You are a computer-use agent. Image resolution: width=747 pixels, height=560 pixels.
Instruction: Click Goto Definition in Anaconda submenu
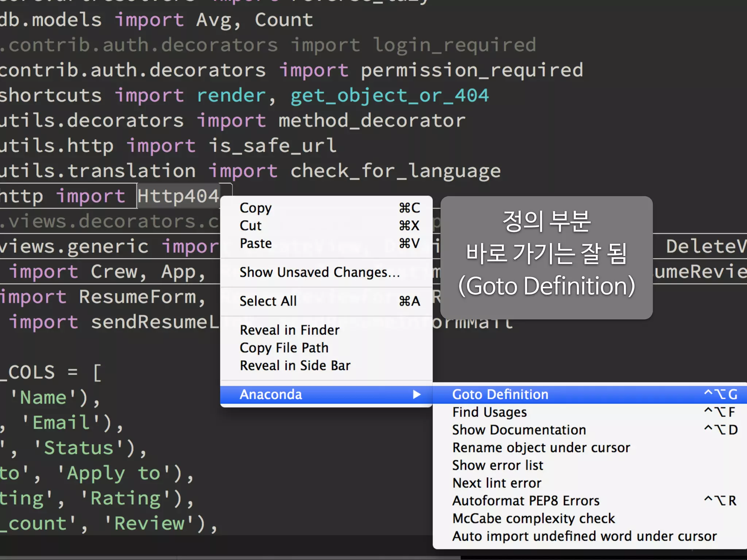590,394
